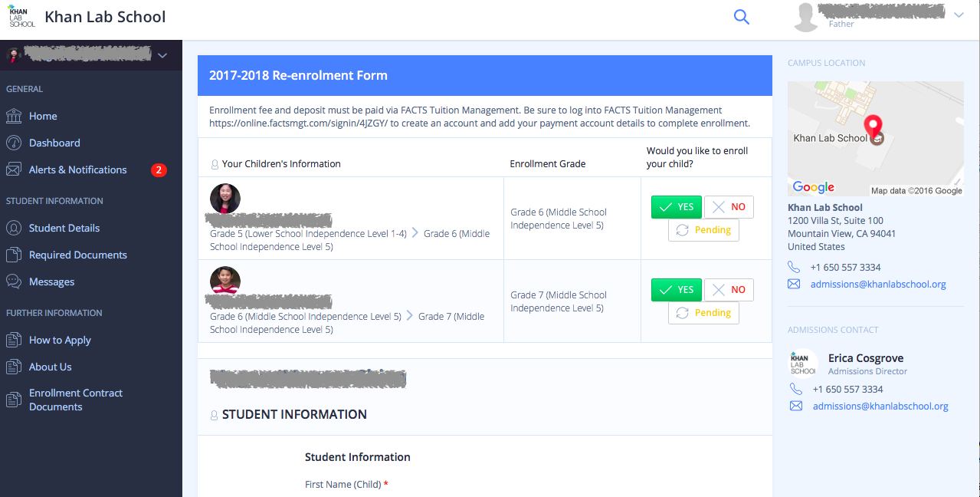Click the red map pin marker

pyautogui.click(x=873, y=127)
